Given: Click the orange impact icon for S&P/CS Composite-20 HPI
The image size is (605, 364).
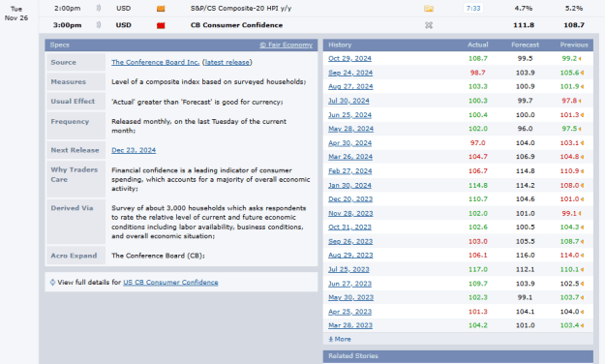Looking at the screenshot, I should pyautogui.click(x=161, y=9).
